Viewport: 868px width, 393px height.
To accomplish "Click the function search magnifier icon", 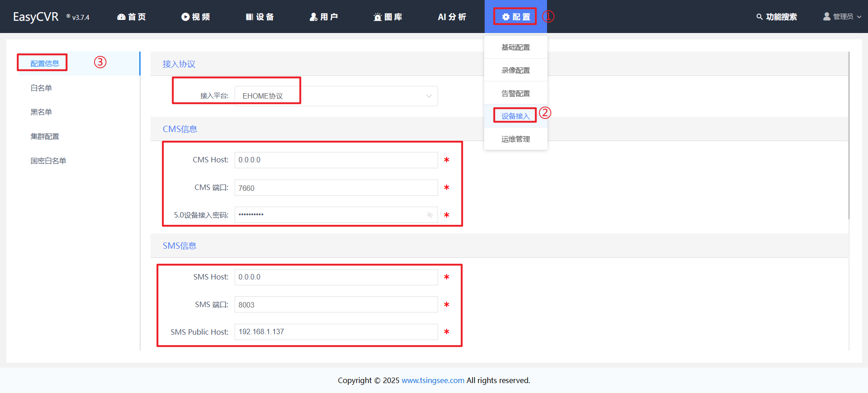I will click(759, 17).
